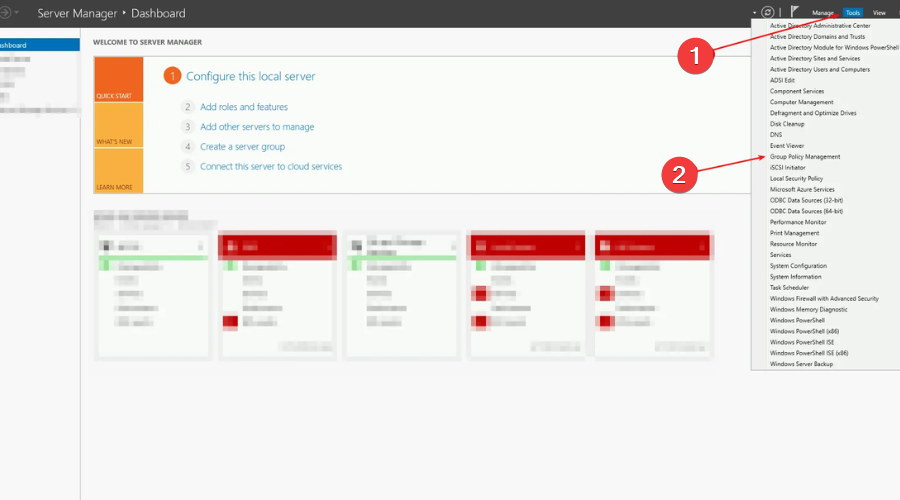Image resolution: width=900 pixels, height=500 pixels.
Task: Click Connect this server to cloud services
Action: 271,166
